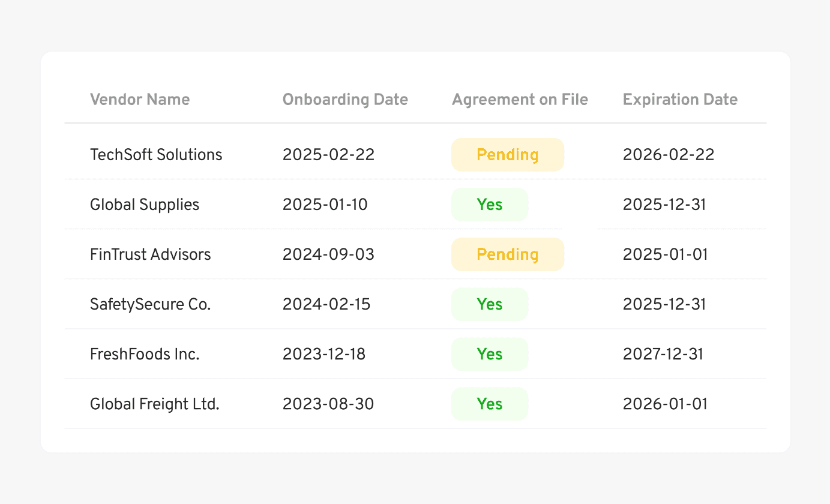Image resolution: width=830 pixels, height=504 pixels.
Task: Select the TechSoft Solutions vendor name
Action: tap(156, 155)
